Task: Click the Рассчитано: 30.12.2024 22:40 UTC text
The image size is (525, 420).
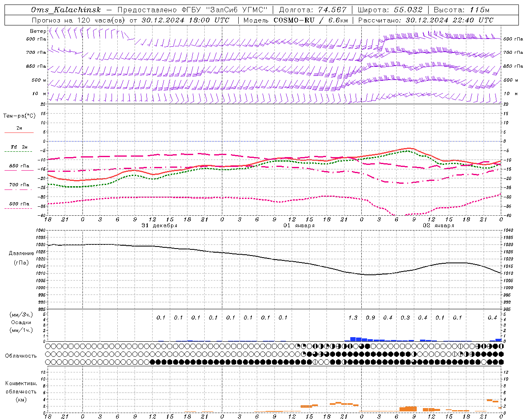Action: pyautogui.click(x=426, y=20)
